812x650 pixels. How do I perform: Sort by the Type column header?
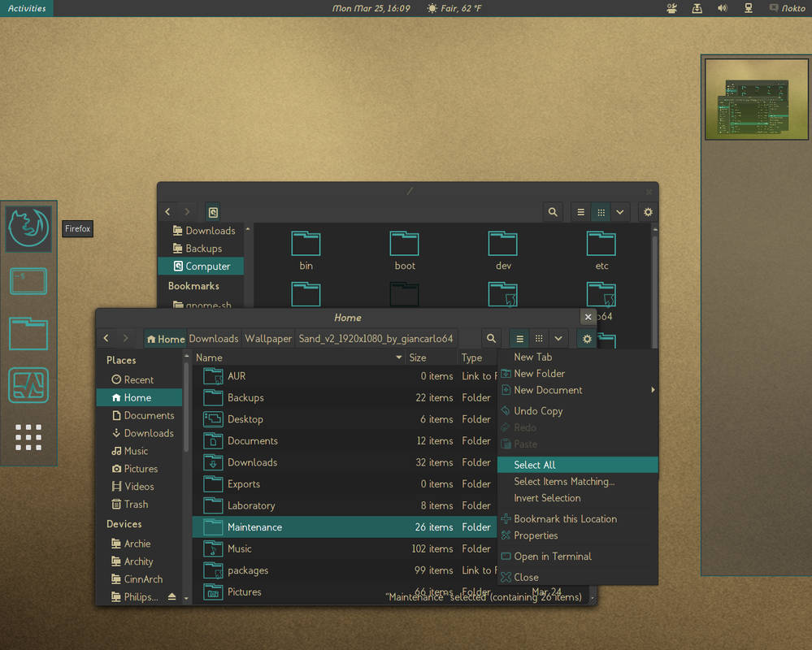[477, 357]
